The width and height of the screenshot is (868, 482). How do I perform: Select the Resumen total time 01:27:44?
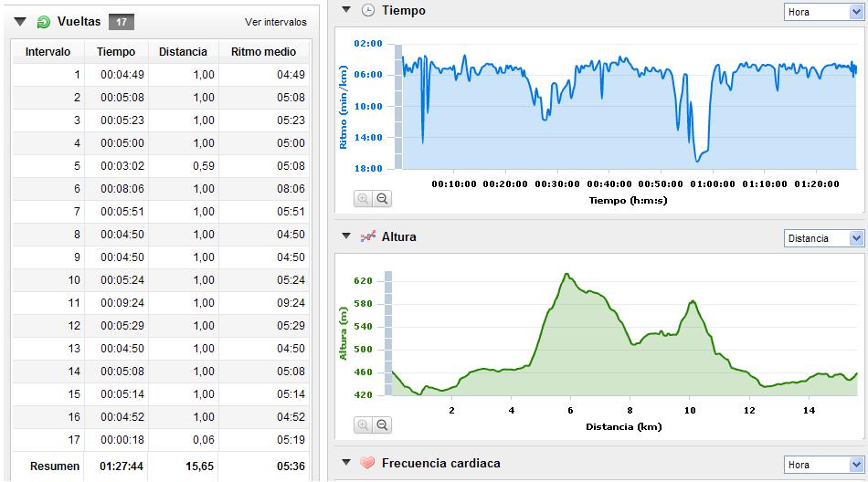pyautogui.click(x=122, y=466)
